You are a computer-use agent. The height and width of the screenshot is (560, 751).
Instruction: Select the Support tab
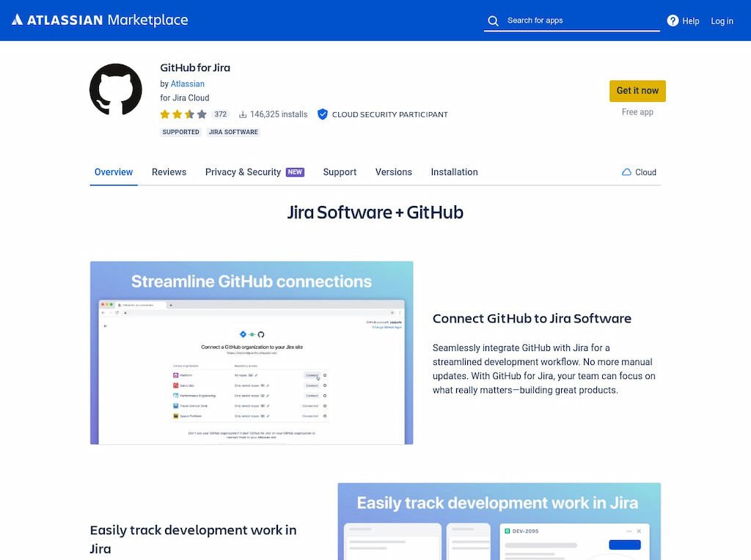340,172
